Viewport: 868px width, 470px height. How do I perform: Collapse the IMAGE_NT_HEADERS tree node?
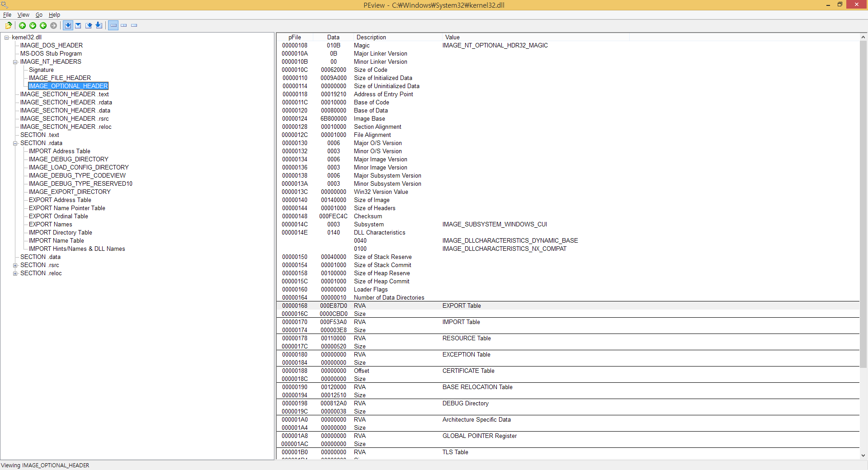15,62
